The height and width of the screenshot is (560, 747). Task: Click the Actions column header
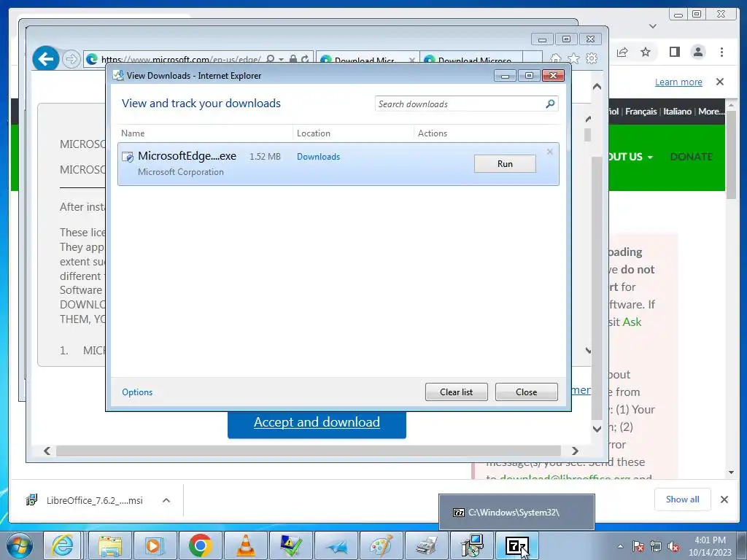(x=433, y=133)
